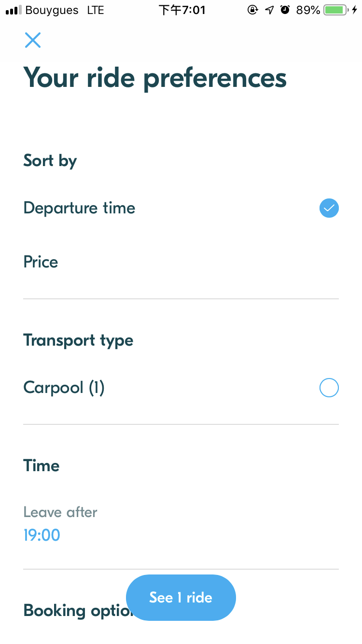The width and height of the screenshot is (362, 644).
Task: Tap the charging bolt icon
Action: [x=355, y=10]
